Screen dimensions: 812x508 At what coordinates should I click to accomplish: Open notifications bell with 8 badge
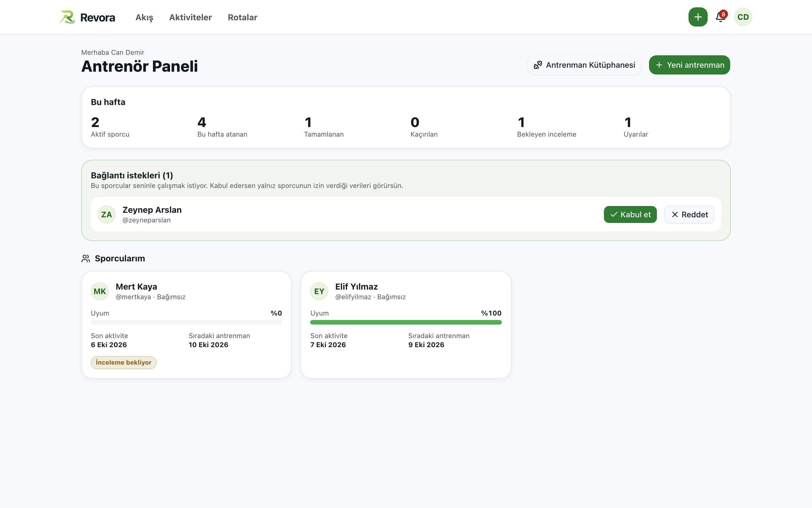tap(721, 17)
